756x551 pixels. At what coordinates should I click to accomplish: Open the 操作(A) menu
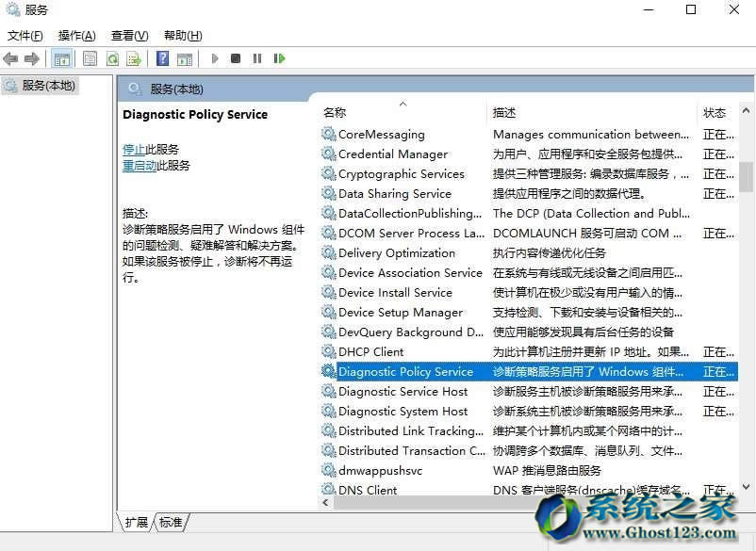pyautogui.click(x=76, y=36)
